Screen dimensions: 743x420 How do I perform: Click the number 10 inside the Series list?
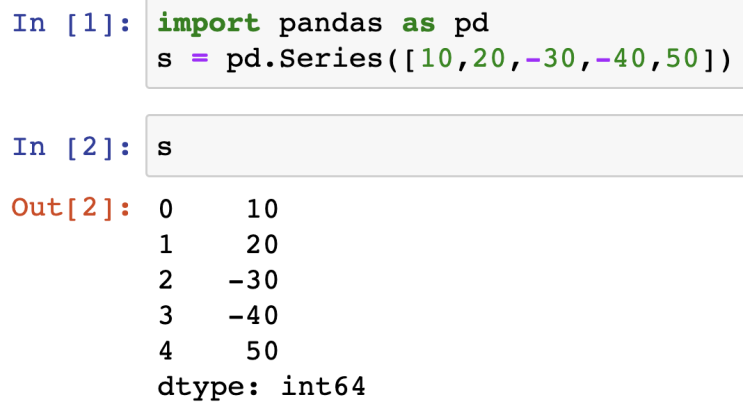click(436, 59)
